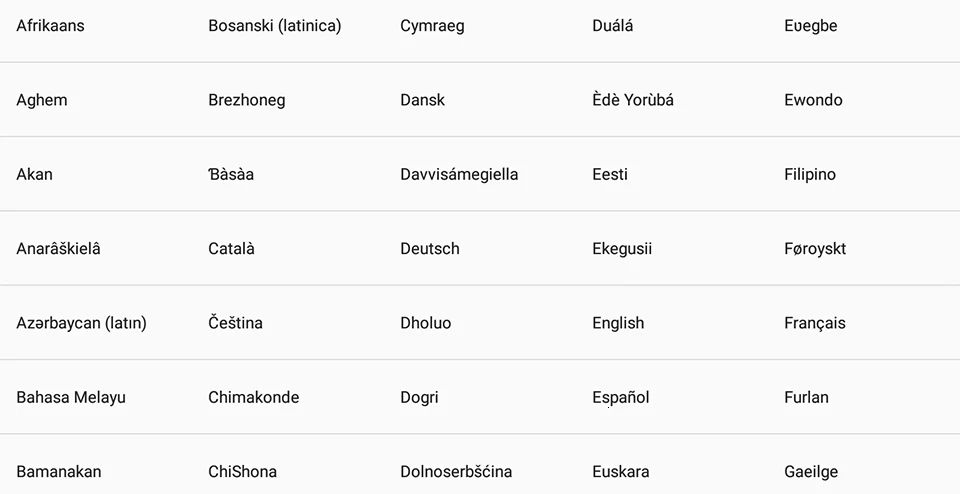
Task: Select Bahasa Melayu language
Action: pyautogui.click(x=71, y=397)
